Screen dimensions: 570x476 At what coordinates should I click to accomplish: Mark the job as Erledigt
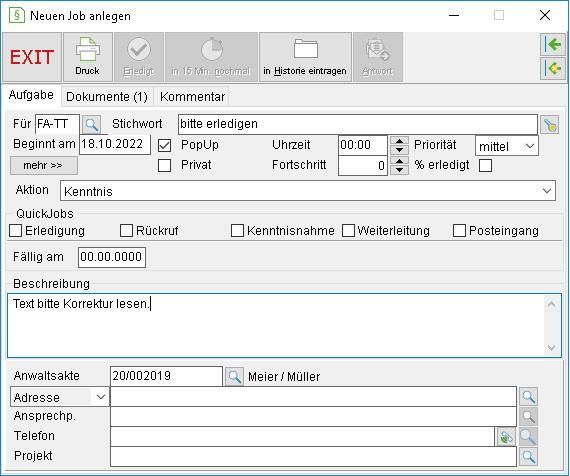pos(139,57)
